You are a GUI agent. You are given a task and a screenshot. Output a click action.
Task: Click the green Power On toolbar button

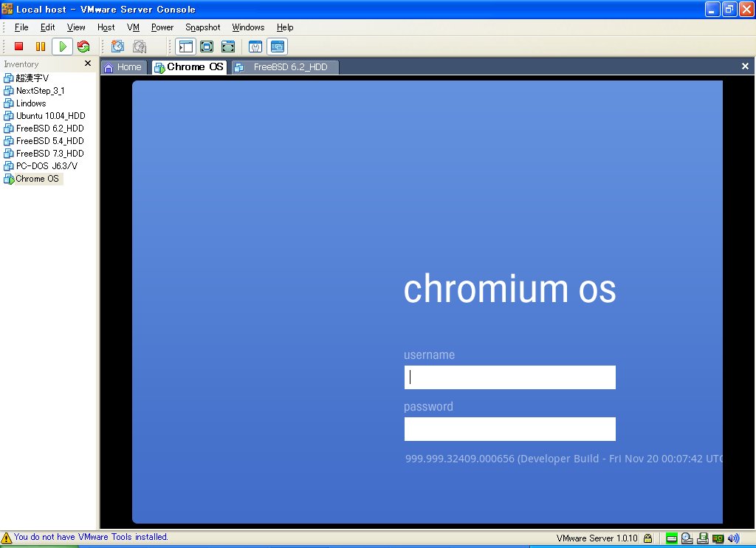click(62, 47)
